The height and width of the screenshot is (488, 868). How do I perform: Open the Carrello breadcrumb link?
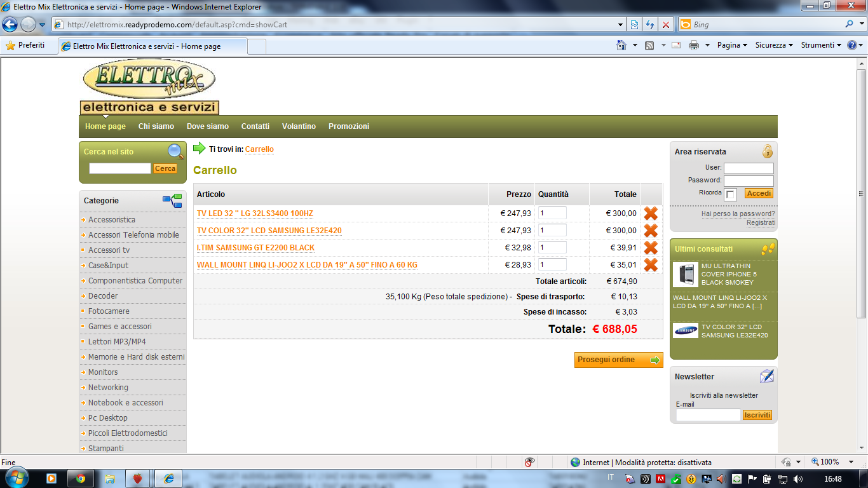coord(259,149)
